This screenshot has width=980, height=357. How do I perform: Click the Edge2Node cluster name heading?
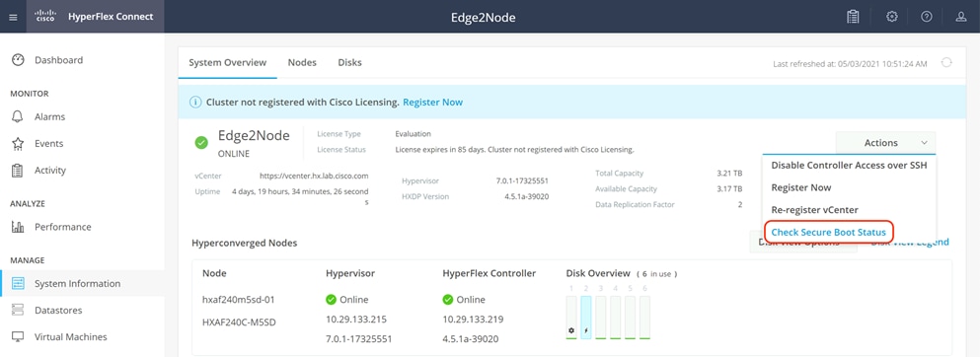click(254, 135)
